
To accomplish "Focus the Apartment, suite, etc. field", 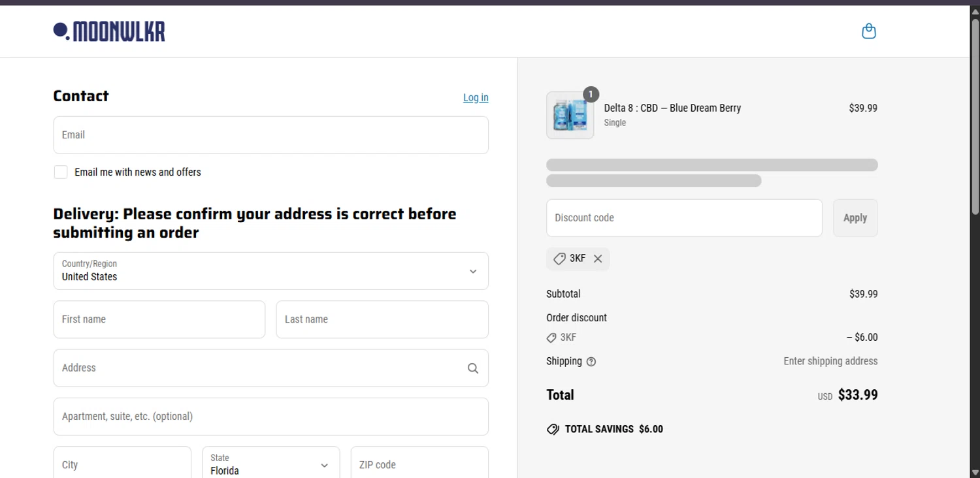I will coord(270,417).
